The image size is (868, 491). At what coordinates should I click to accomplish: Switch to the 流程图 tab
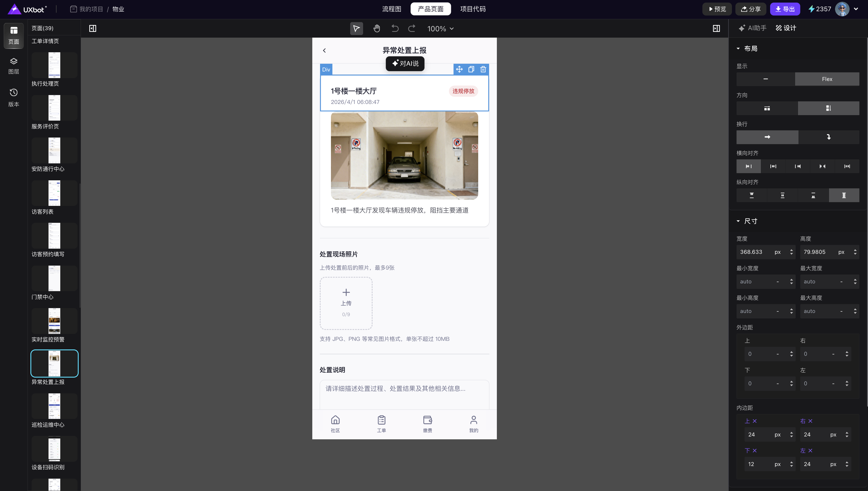click(391, 9)
